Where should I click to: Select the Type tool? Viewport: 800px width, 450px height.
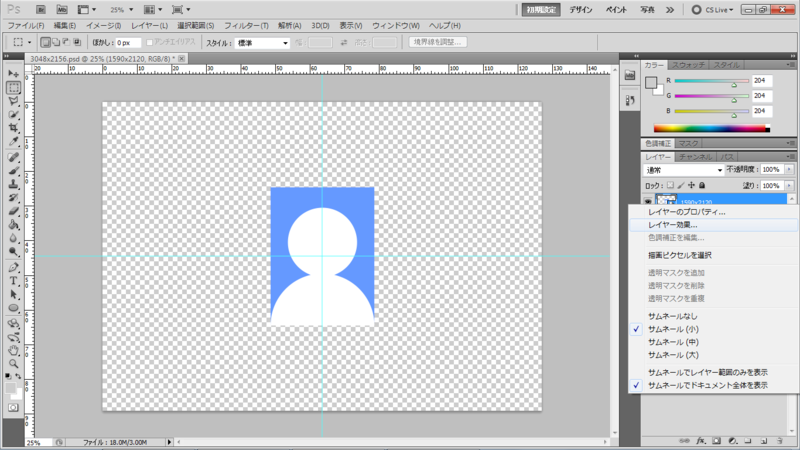pos(13,281)
